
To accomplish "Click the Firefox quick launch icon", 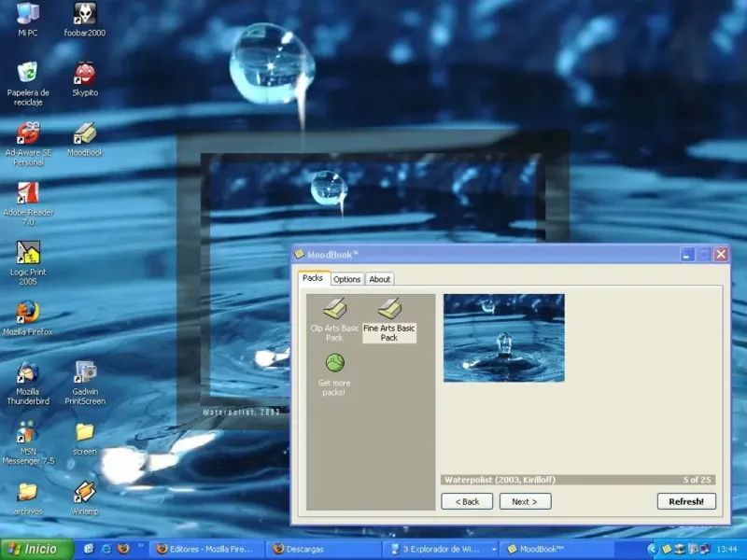I will coord(123,549).
